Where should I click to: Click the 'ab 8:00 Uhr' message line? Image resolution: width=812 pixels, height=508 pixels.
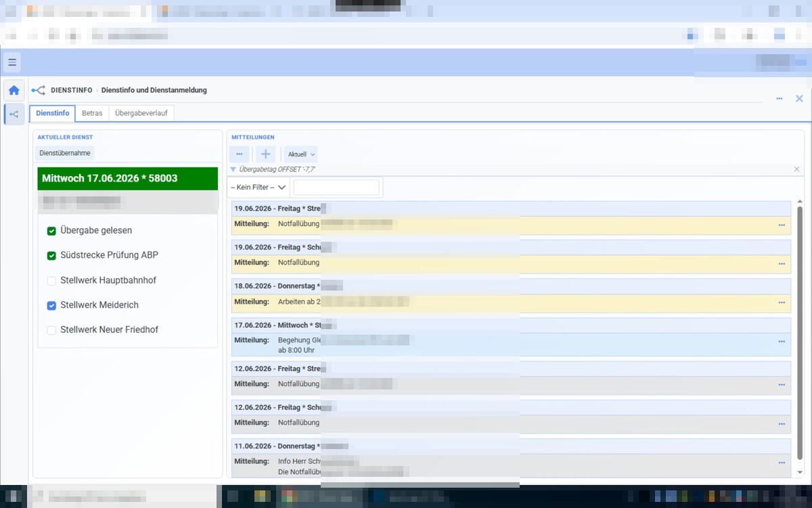tap(296, 350)
